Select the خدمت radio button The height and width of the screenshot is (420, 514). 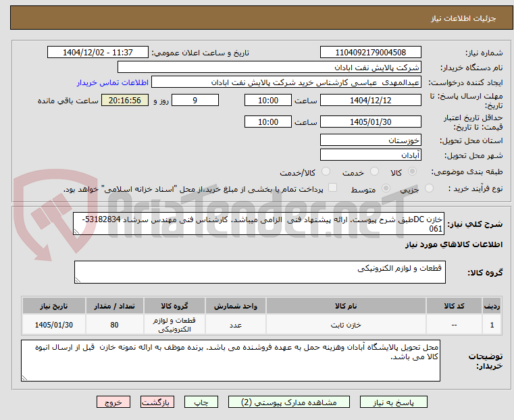374,172
